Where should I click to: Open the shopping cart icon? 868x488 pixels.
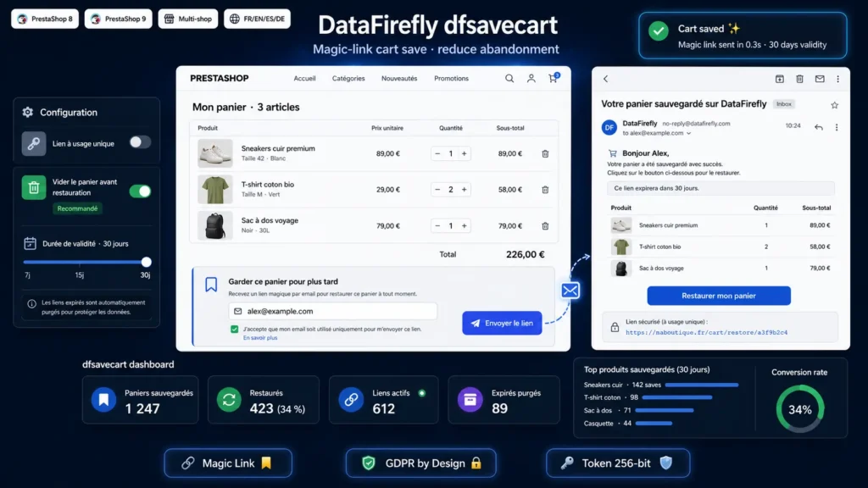[553, 78]
